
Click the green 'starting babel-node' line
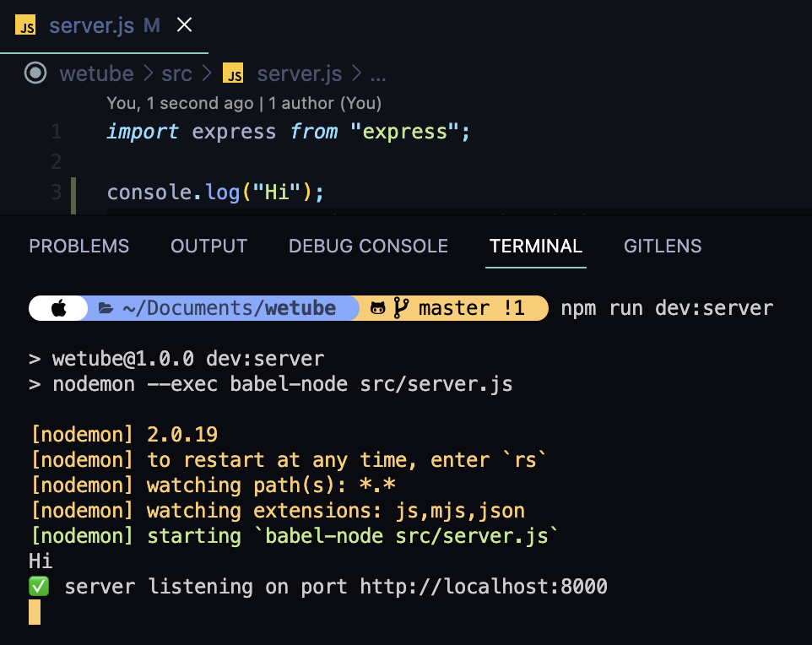click(x=295, y=536)
